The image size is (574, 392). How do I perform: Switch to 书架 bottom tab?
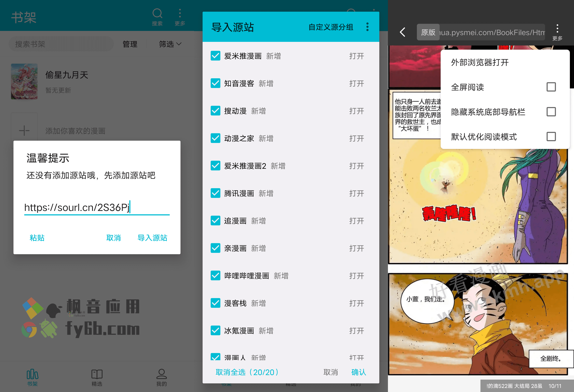click(x=32, y=378)
